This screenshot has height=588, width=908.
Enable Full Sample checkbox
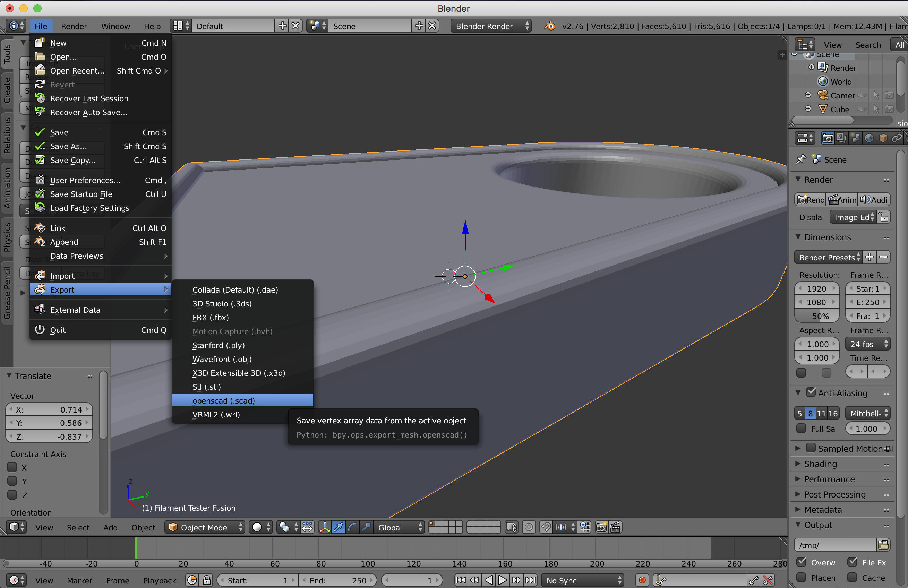pos(801,428)
